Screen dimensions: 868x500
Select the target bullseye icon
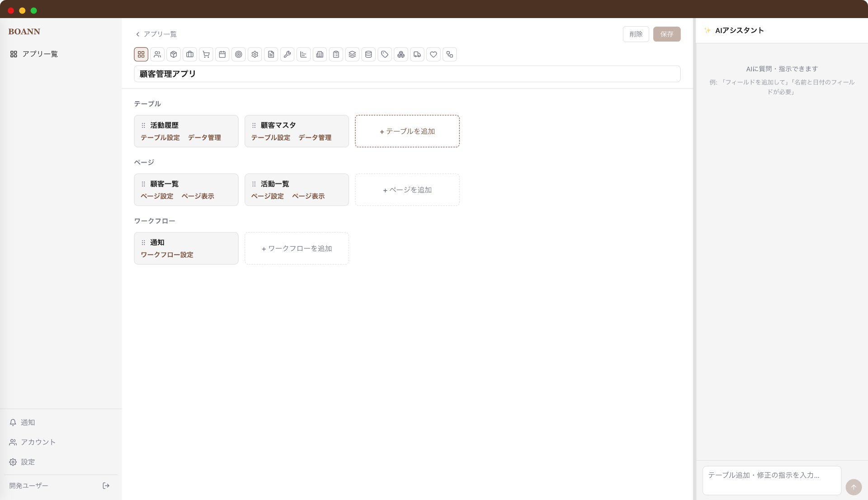tap(239, 54)
